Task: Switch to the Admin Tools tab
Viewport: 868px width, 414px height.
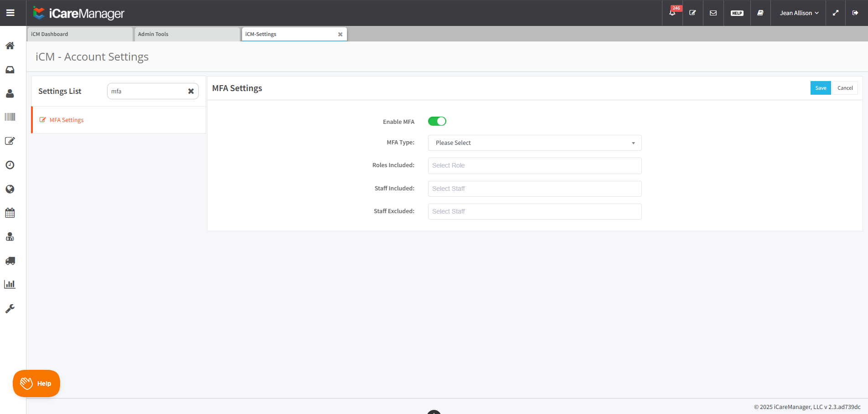Action: pyautogui.click(x=187, y=34)
